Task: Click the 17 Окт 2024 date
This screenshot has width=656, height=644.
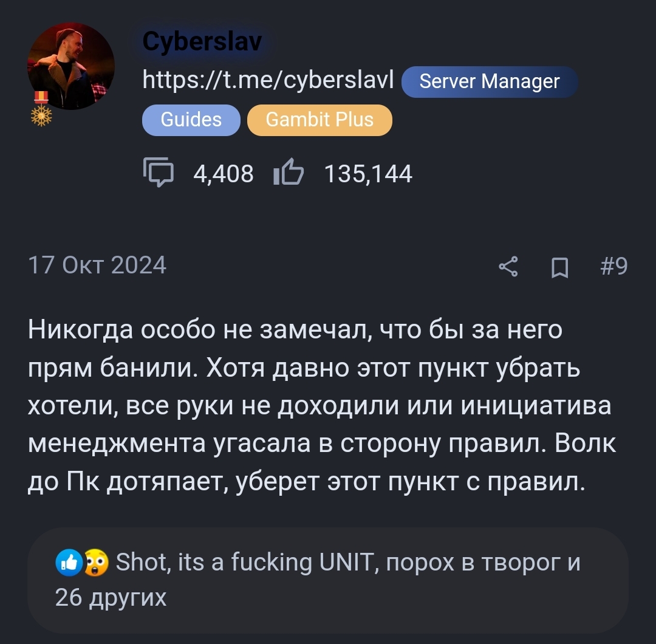Action: (x=97, y=265)
